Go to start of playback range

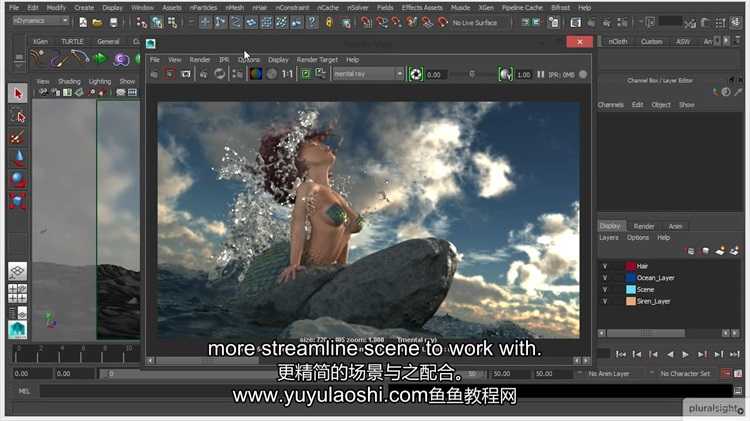tap(621, 354)
